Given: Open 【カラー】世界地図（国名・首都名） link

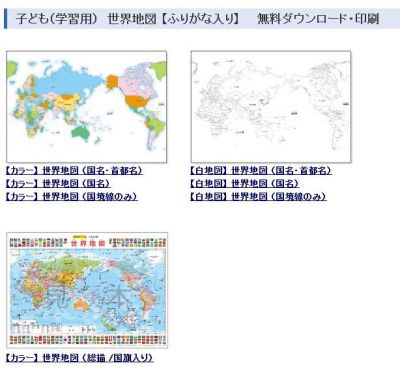Looking at the screenshot, I should [x=74, y=171].
